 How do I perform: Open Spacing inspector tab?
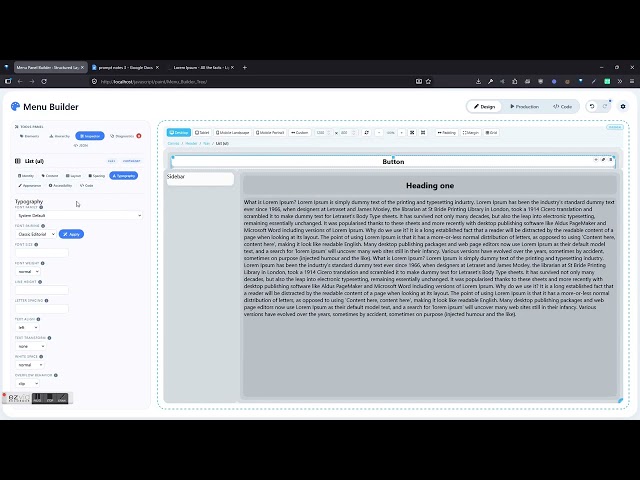pos(97,176)
